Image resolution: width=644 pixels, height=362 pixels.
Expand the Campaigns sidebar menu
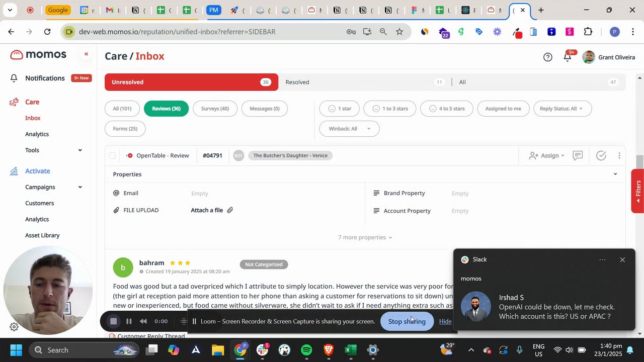click(x=80, y=187)
